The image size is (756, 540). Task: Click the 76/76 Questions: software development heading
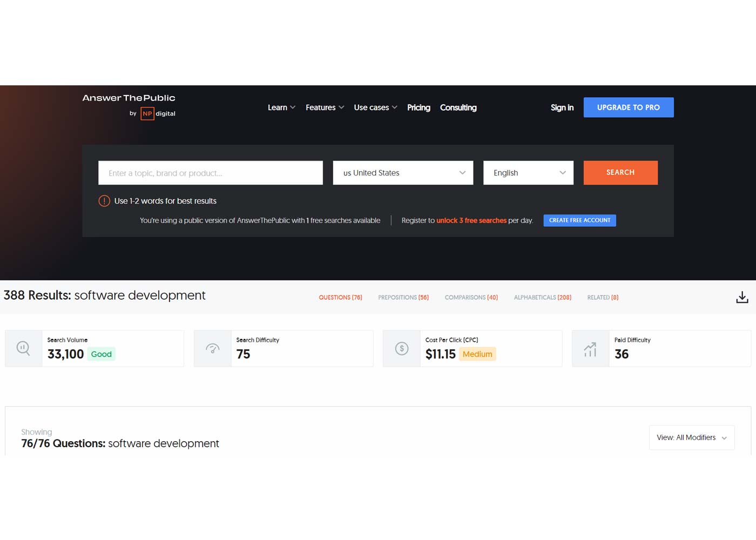tap(120, 443)
